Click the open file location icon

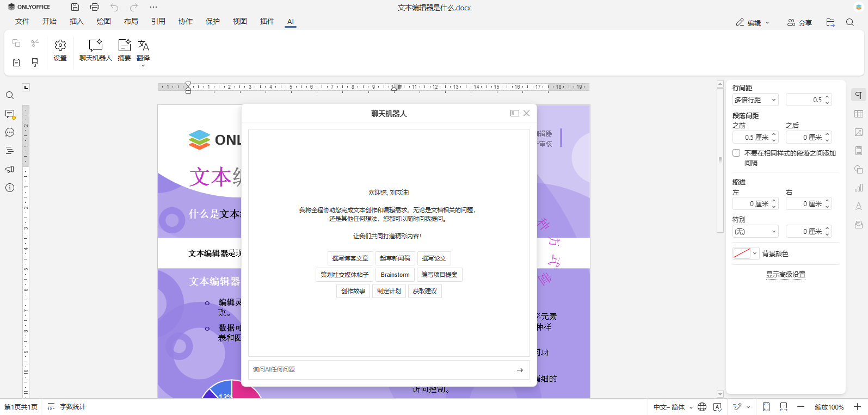830,22
